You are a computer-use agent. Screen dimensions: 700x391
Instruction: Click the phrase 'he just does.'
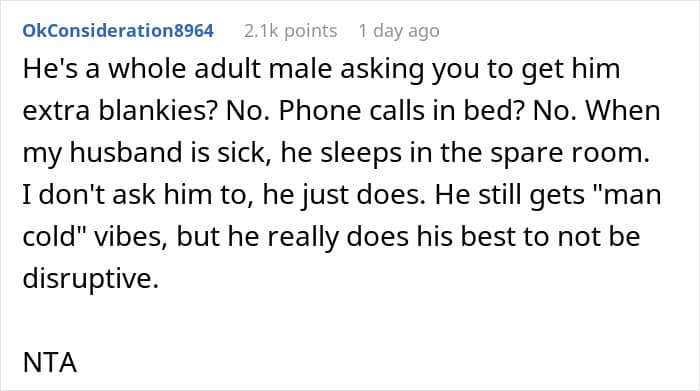pyautogui.click(x=344, y=194)
